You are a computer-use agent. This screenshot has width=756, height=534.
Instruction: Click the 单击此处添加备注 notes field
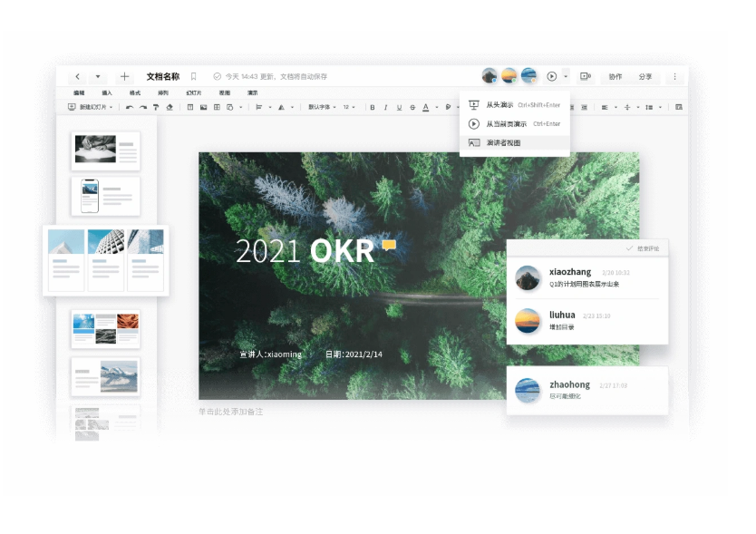231,412
